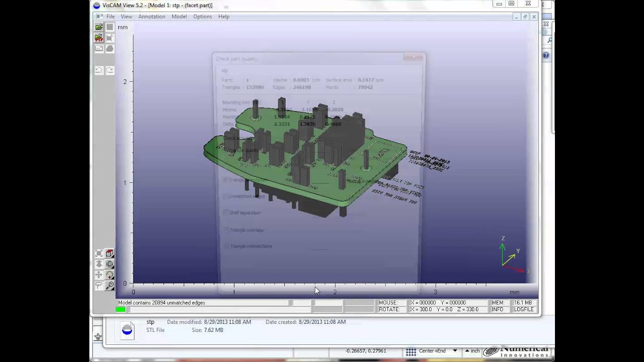
Task: Open the File menu
Action: (110, 17)
